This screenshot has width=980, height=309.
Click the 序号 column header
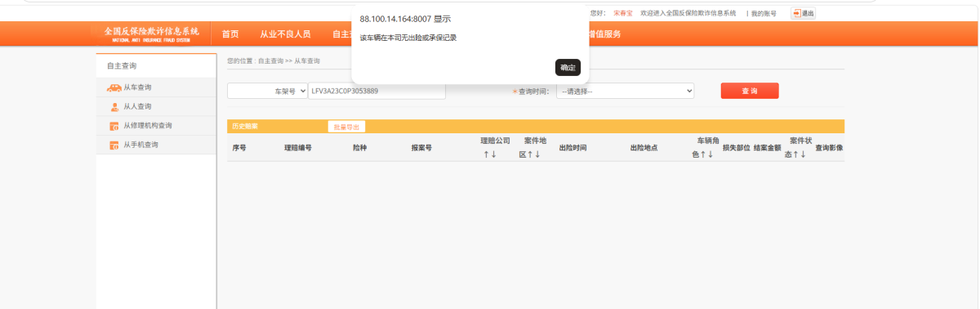pos(239,148)
